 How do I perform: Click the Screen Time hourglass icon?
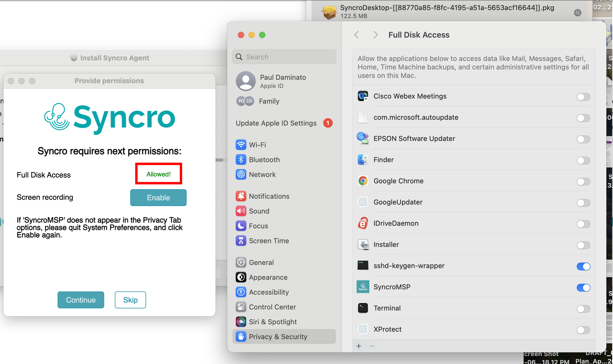point(241,241)
